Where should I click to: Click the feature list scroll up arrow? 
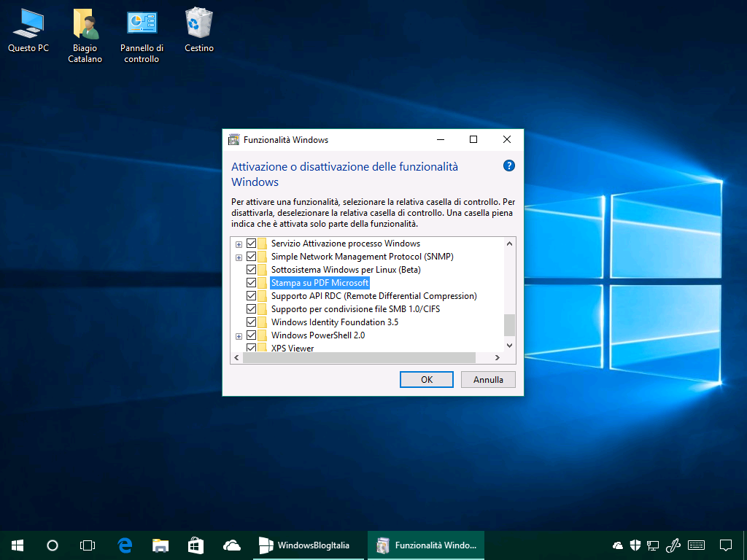(x=509, y=244)
